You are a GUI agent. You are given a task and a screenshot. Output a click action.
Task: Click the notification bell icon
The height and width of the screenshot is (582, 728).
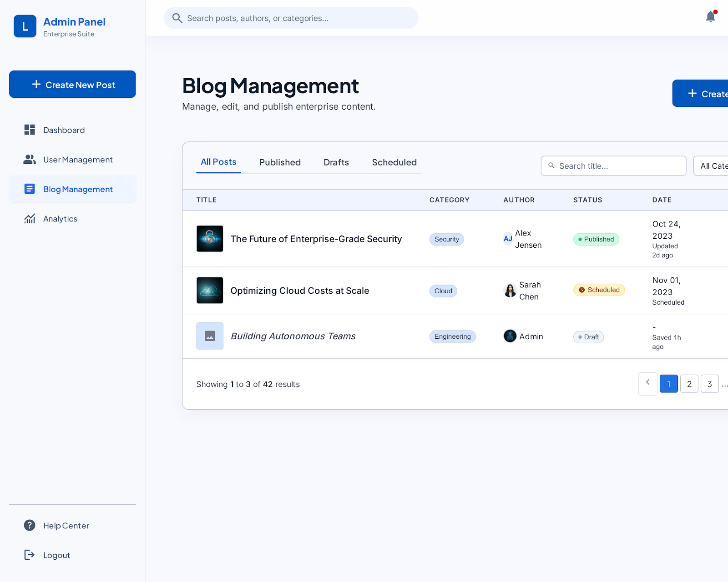pos(711,17)
